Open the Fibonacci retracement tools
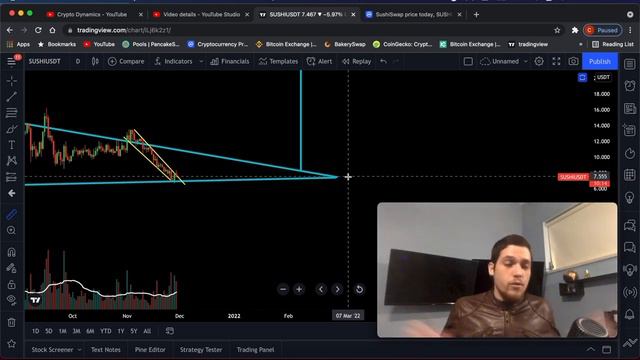The image size is (640, 360). pyautogui.click(x=11, y=113)
